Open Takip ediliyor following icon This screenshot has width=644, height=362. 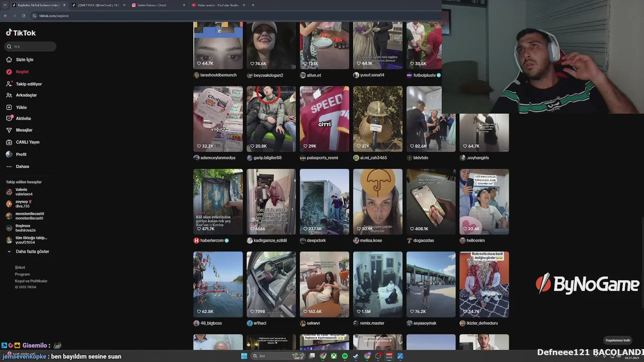pyautogui.click(x=9, y=84)
